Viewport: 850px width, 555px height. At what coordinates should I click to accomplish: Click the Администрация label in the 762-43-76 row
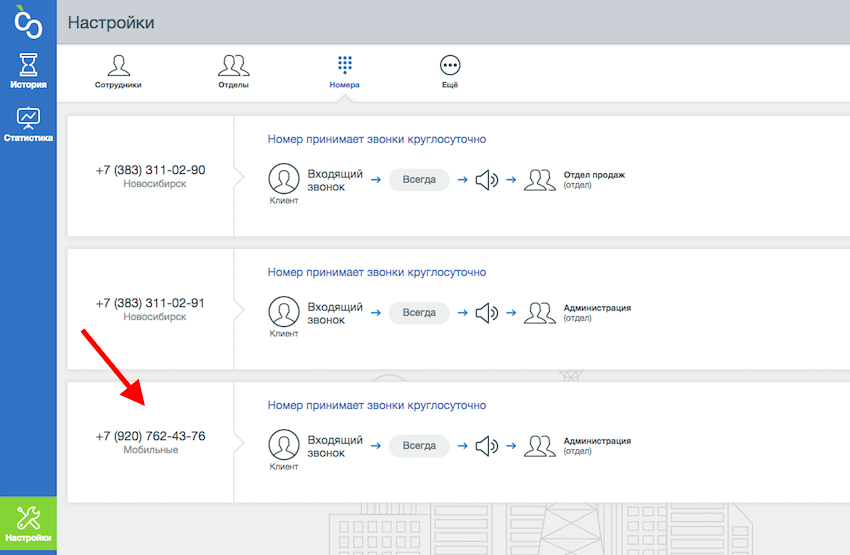pos(597,441)
